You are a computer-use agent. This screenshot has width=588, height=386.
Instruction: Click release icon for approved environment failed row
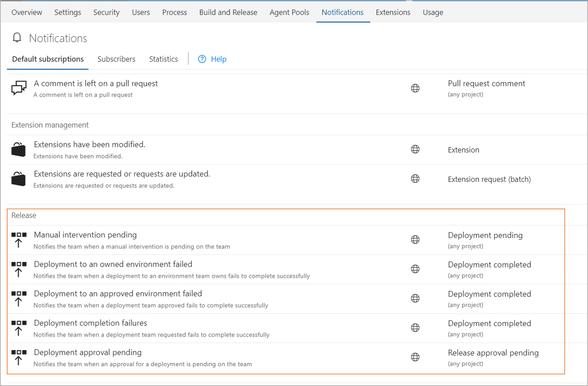coord(19,298)
